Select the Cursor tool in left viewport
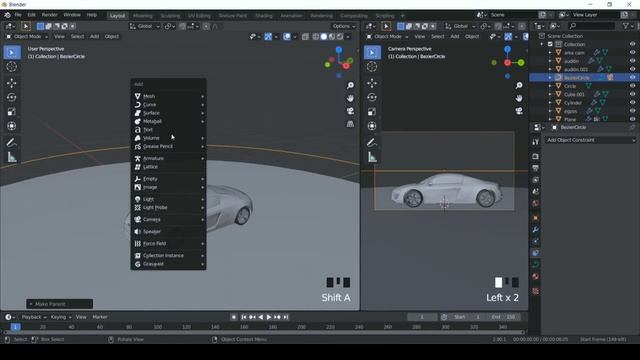 (11, 67)
